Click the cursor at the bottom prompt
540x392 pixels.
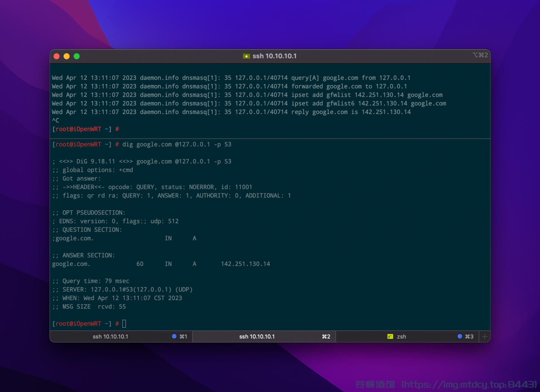click(124, 324)
